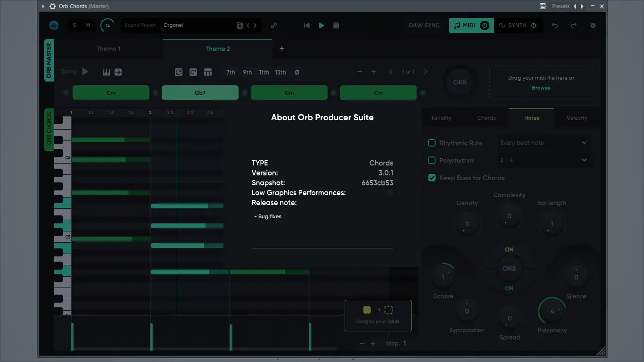This screenshot has height=362, width=644.
Task: Click the piano keys icon
Action: coord(106,72)
